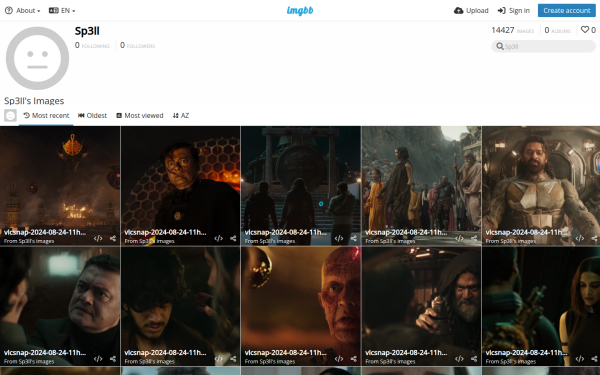The height and width of the screenshot is (375, 600).
Task: Share the three figures at gate image
Action: [x=354, y=238]
